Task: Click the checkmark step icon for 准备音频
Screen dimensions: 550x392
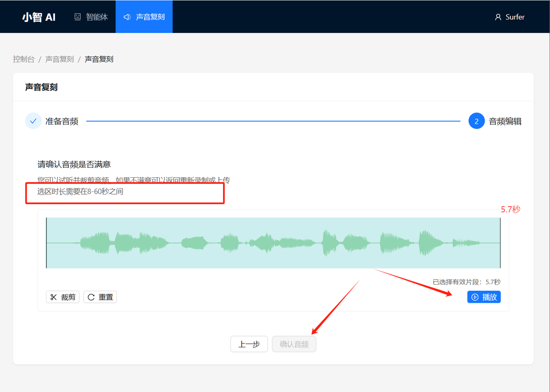Action: (x=33, y=121)
